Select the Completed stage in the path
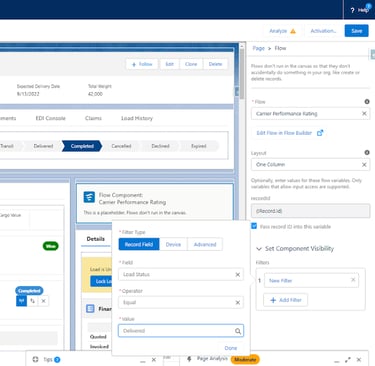Screen dimensions: 375x366 pyautogui.click(x=82, y=146)
